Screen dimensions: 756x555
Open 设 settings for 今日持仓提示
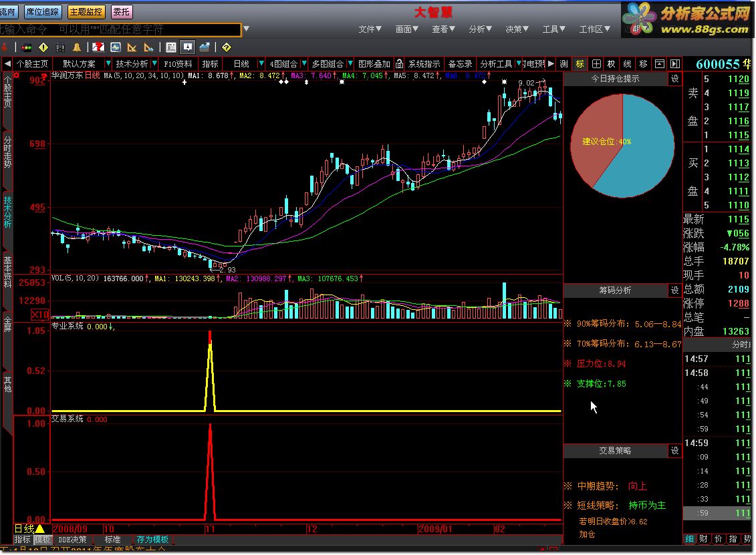[675, 79]
